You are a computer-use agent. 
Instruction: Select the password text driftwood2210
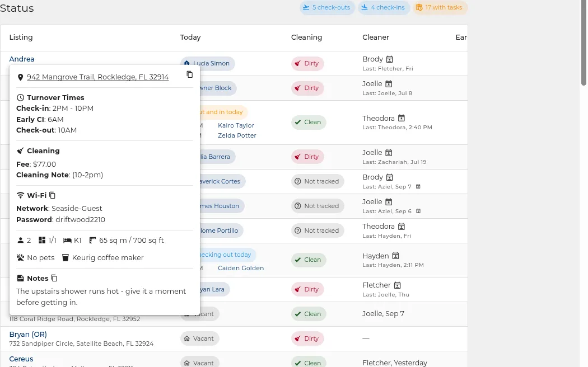(x=80, y=219)
